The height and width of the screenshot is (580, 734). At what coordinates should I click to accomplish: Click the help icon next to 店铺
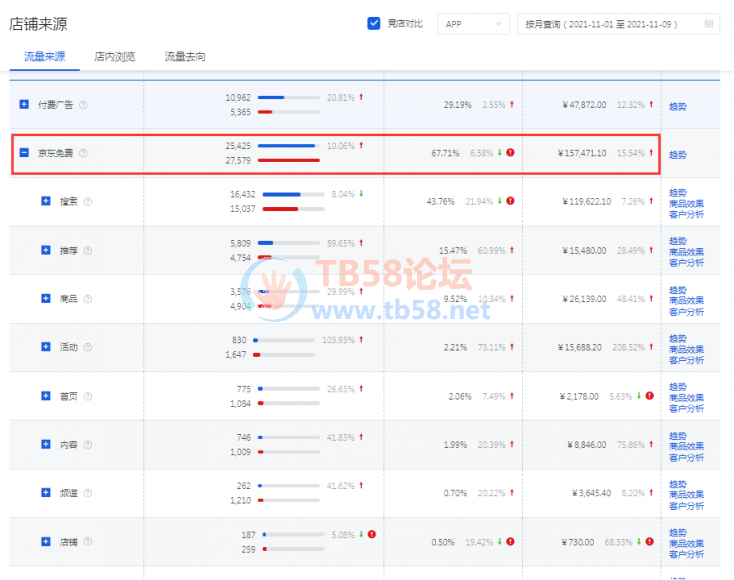point(88,542)
